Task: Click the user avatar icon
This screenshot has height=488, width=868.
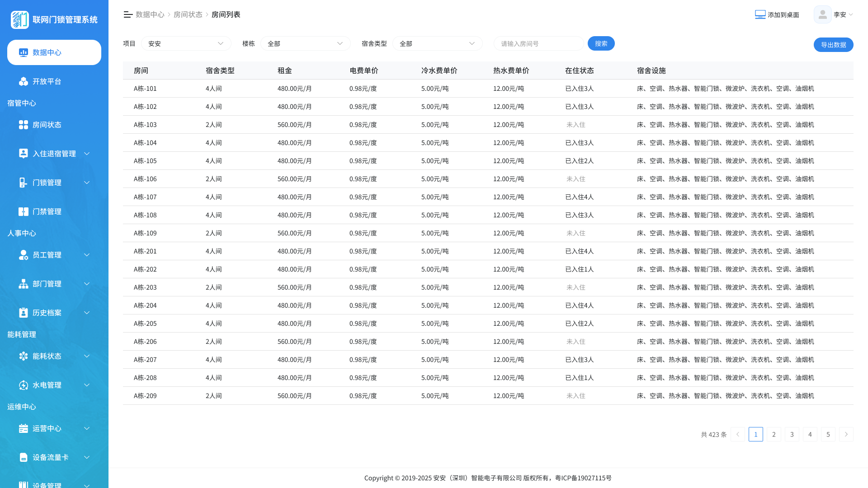Action: pos(823,14)
